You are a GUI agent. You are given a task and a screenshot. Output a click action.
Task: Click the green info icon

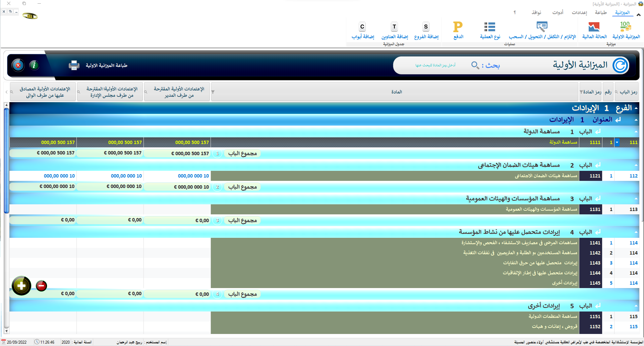pyautogui.click(x=34, y=65)
